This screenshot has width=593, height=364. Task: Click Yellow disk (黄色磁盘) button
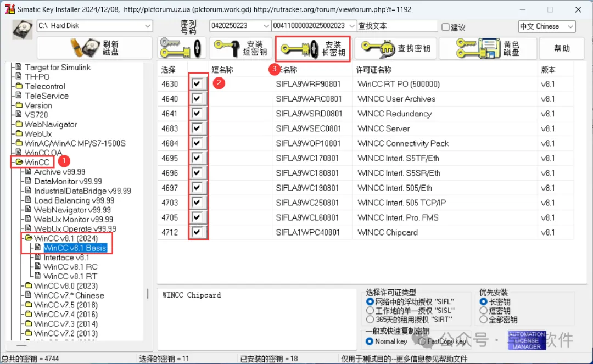tap(488, 48)
